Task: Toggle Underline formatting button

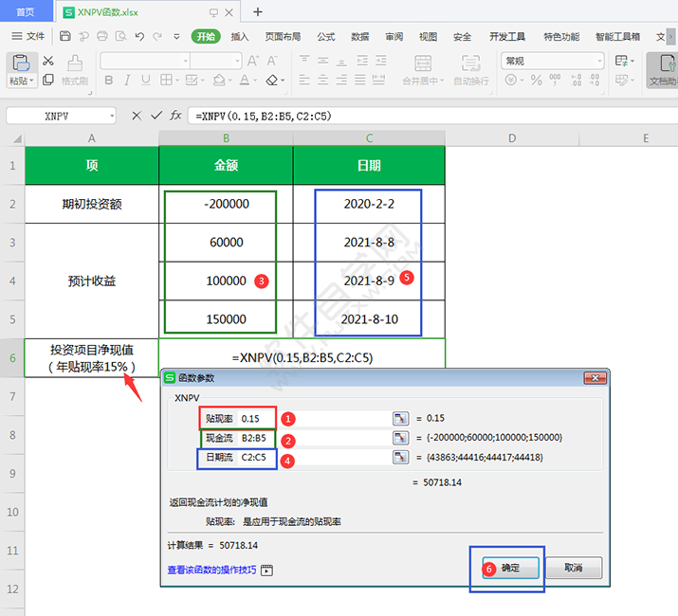Action: (146, 80)
